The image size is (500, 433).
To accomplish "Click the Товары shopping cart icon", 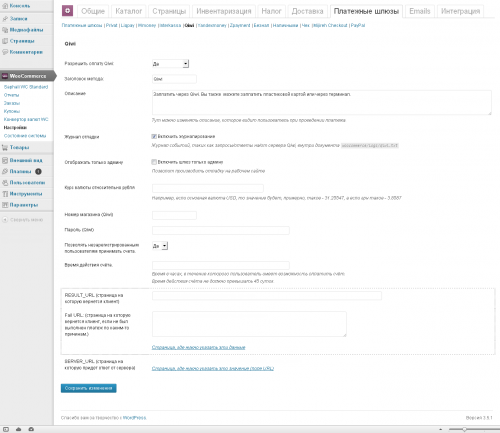I will [5, 147].
